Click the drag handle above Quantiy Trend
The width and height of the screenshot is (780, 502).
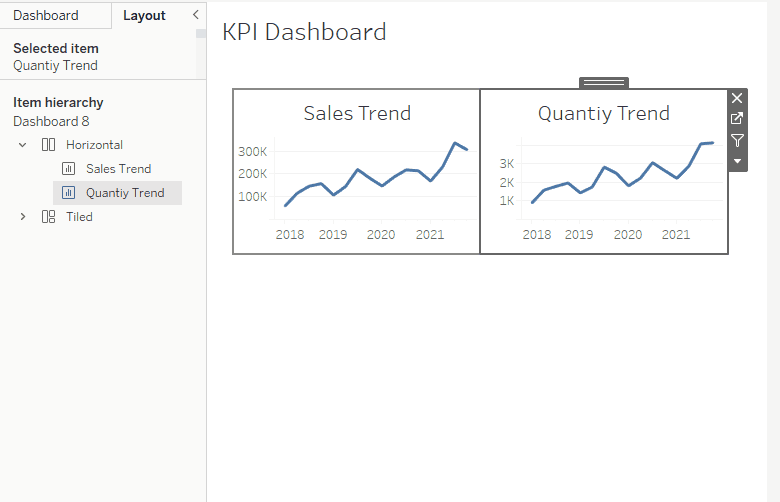(x=603, y=82)
